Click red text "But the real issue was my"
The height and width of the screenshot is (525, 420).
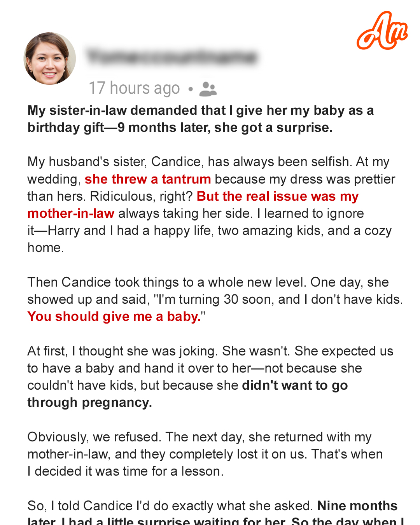tap(277, 196)
